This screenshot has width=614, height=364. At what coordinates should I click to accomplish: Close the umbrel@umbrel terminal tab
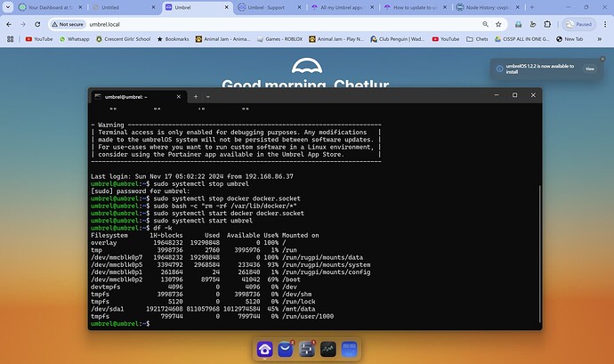pyautogui.click(x=179, y=97)
